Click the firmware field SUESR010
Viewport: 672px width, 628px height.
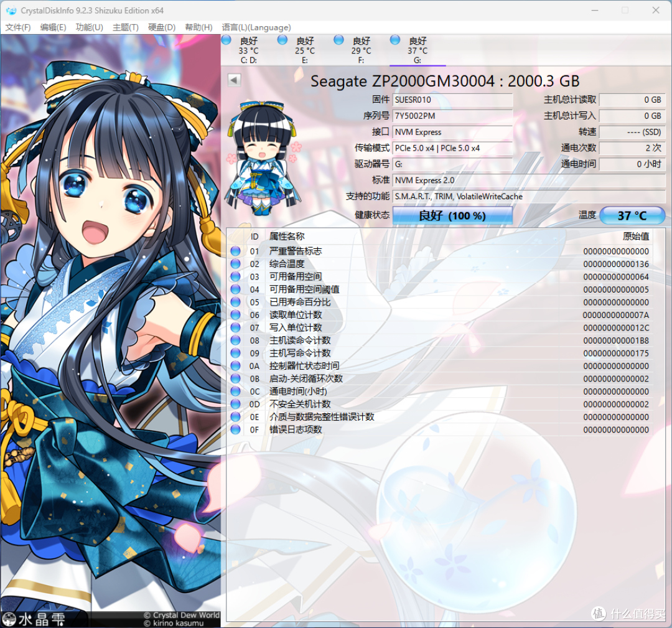pyautogui.click(x=452, y=100)
